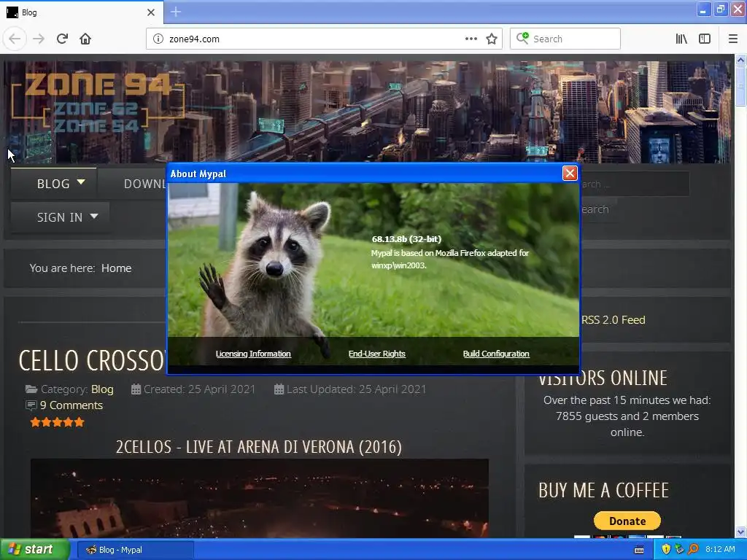Click the on-screen keyboard tray icon
The height and width of the screenshot is (560, 747).
[639, 550]
